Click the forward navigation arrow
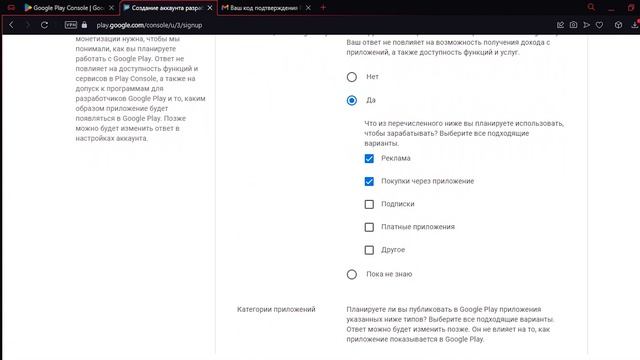Screen dimensions: 640x360 [x=28, y=25]
